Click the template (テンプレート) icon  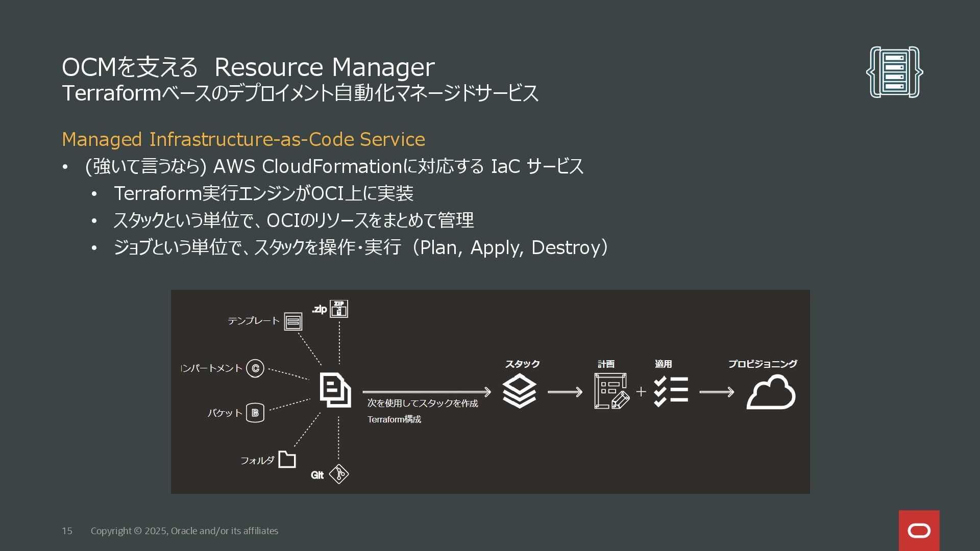pyautogui.click(x=293, y=321)
